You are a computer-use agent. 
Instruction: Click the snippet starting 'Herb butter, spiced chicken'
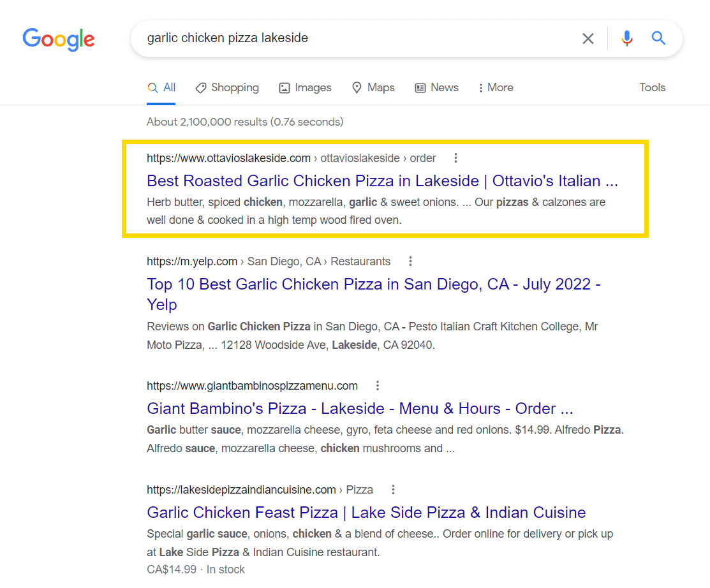[376, 211]
